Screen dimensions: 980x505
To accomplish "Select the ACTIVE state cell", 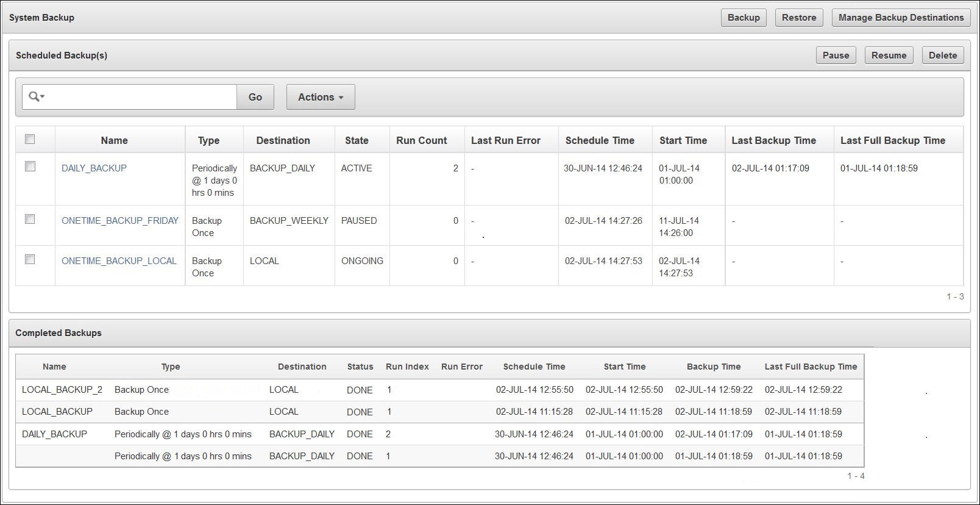I will 357,168.
